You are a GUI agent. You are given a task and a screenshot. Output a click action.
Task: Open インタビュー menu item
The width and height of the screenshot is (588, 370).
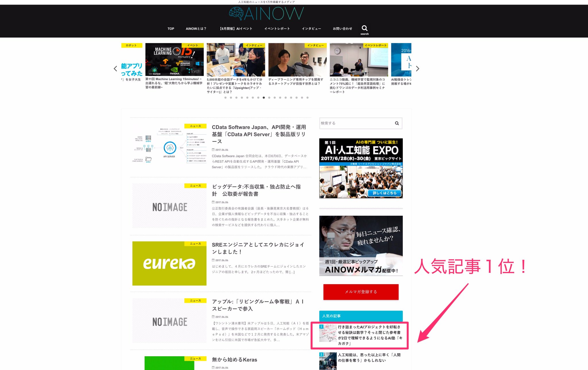[311, 29]
